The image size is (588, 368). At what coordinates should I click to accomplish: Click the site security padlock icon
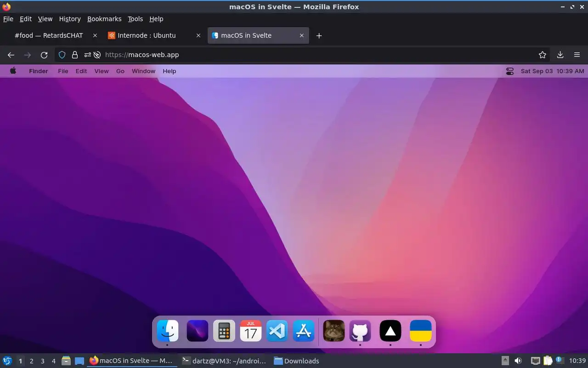[75, 55]
